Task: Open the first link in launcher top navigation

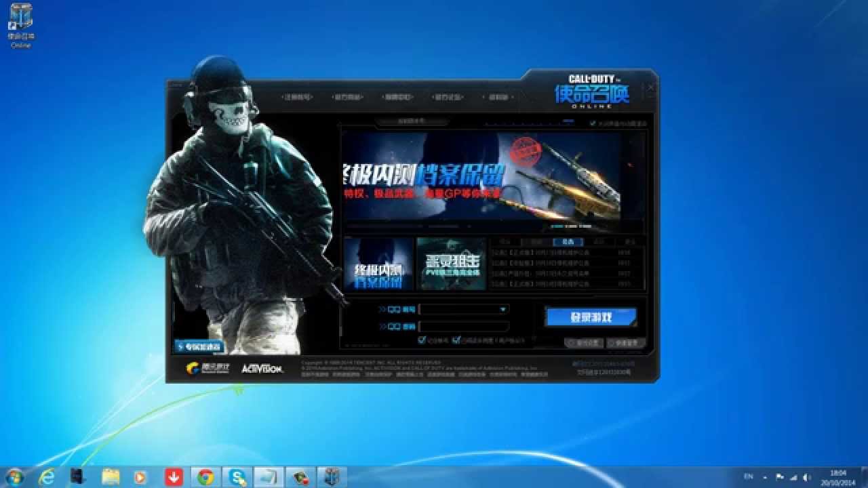Action: point(297,97)
